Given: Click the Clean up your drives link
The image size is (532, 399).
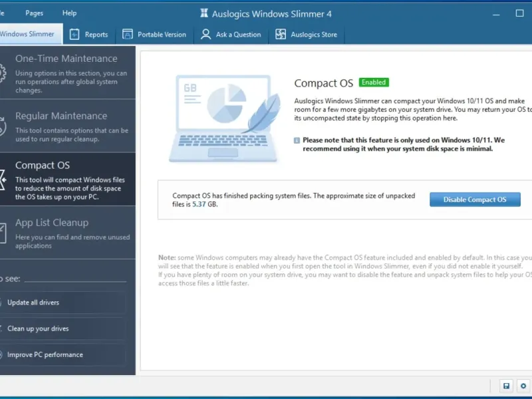Looking at the screenshot, I should click(63, 329).
